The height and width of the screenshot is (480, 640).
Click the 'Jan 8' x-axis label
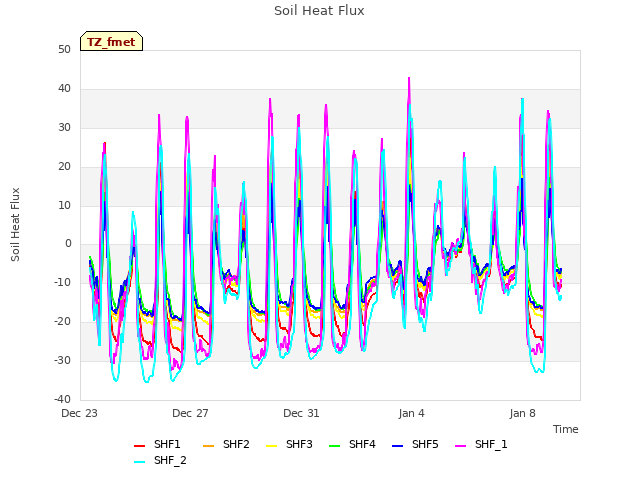coord(522,413)
